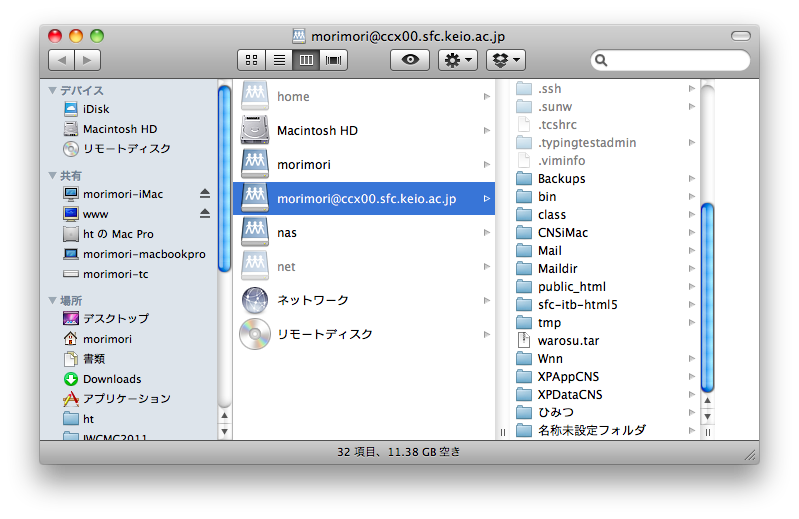Switch to icon view mode
The image size is (799, 519).
pyautogui.click(x=252, y=60)
